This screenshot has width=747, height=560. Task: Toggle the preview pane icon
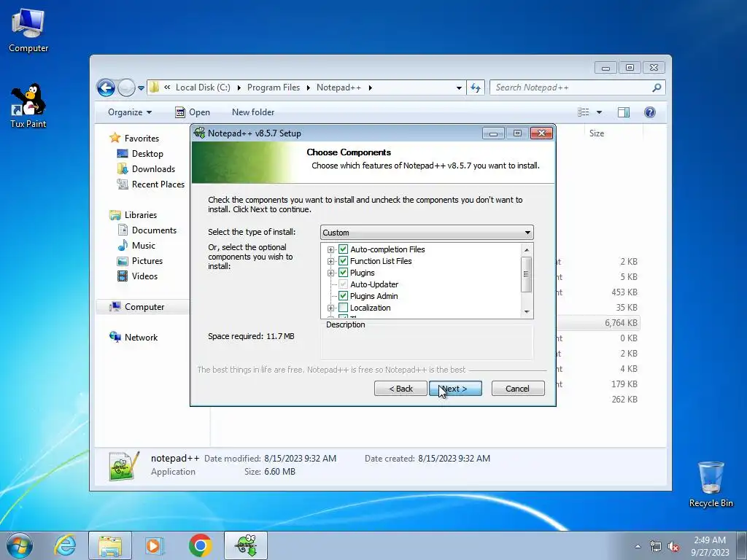tap(624, 112)
